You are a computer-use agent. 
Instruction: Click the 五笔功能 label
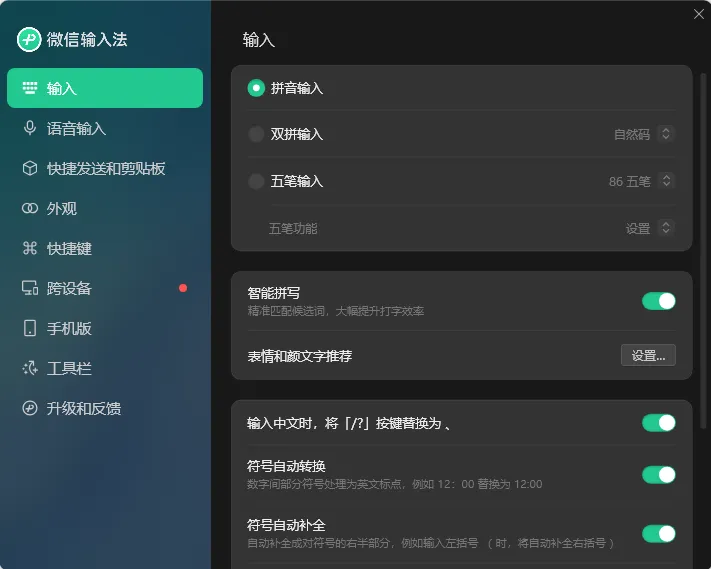click(293, 228)
